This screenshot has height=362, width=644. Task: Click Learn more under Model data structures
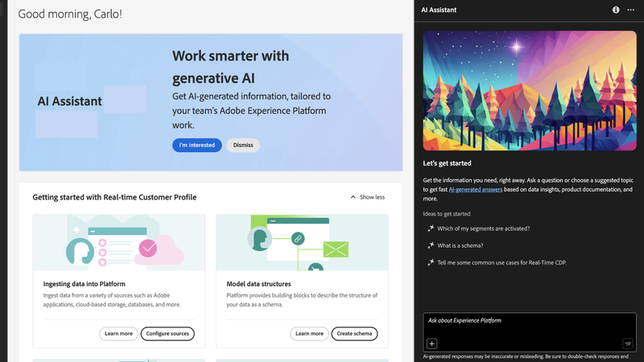309,334
